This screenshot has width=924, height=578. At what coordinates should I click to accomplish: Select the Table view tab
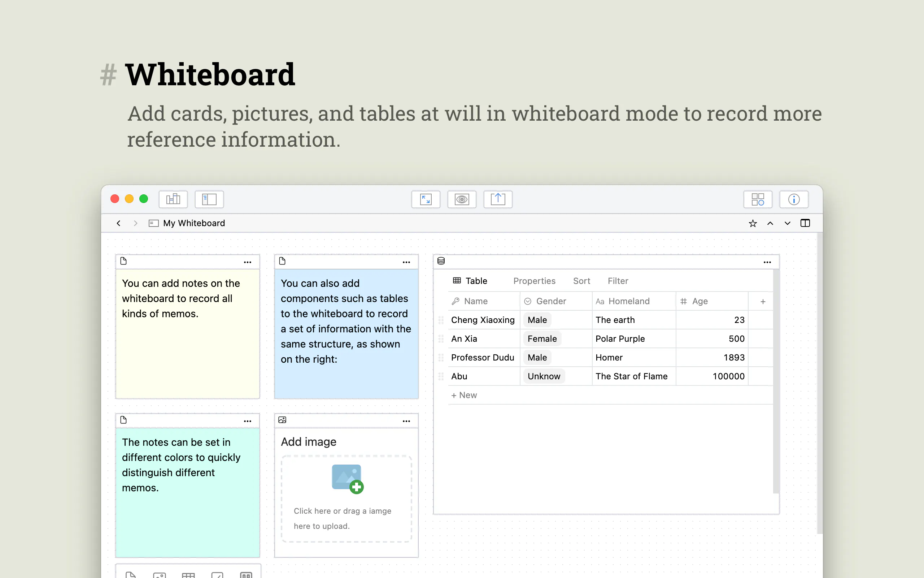click(470, 281)
